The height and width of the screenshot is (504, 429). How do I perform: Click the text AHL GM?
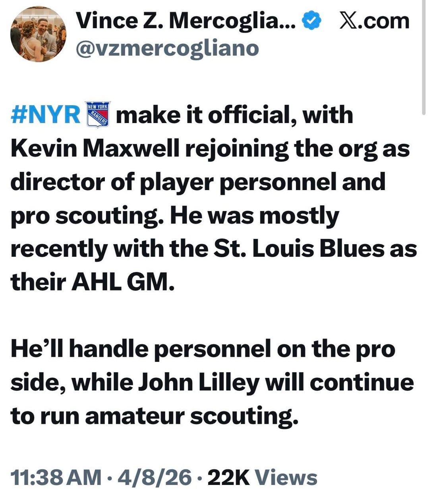point(122,282)
